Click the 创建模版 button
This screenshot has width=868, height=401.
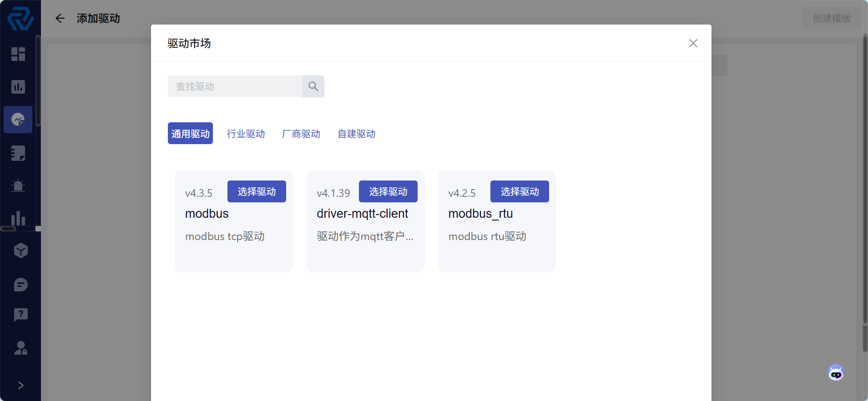[x=832, y=18]
